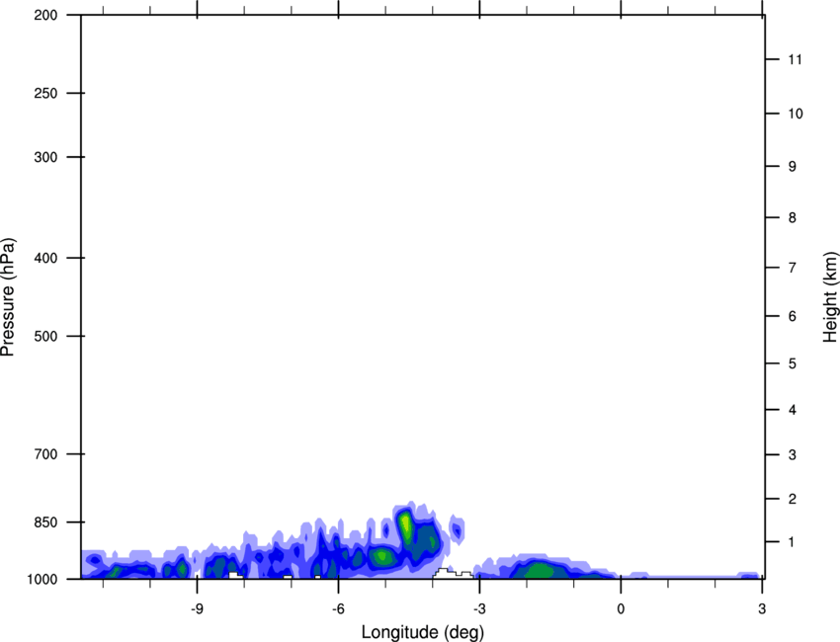Click the -6 longitude tick label
The width and height of the screenshot is (840, 642).
pyautogui.click(x=338, y=608)
